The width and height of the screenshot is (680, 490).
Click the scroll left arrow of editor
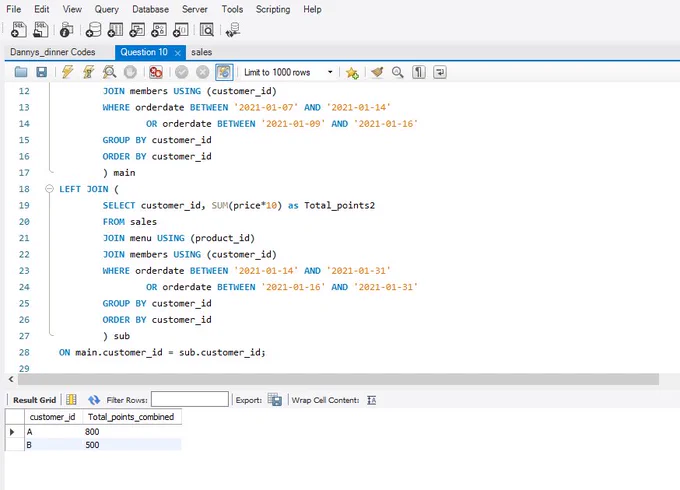click(x=11, y=379)
